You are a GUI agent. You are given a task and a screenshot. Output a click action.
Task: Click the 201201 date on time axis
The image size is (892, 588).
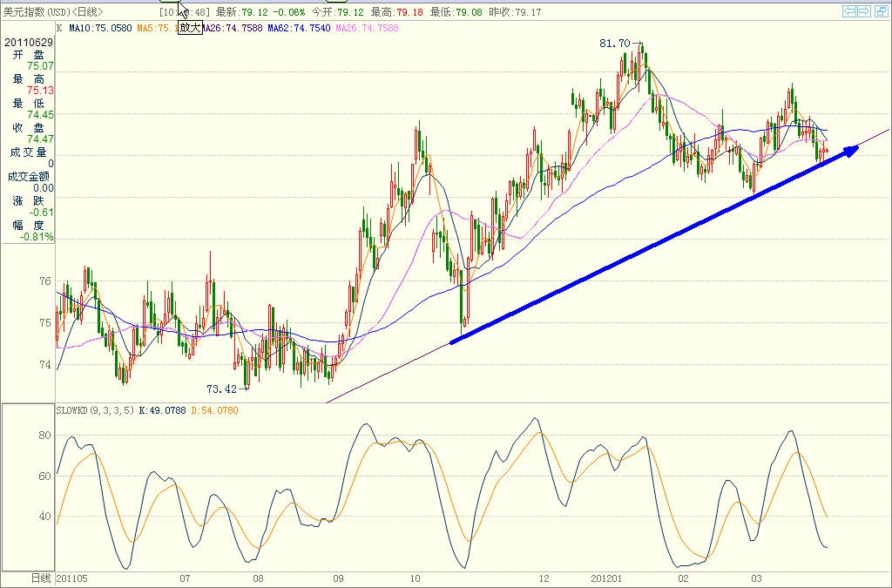coord(606,578)
